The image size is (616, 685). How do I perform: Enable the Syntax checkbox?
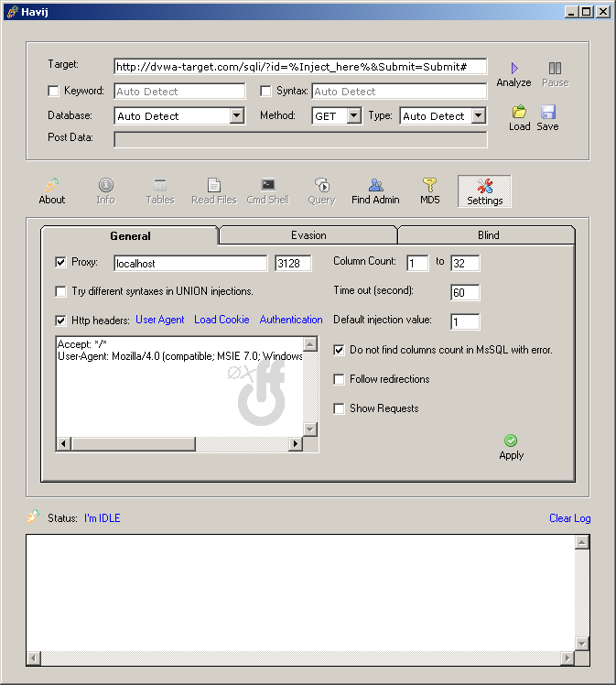click(x=265, y=91)
